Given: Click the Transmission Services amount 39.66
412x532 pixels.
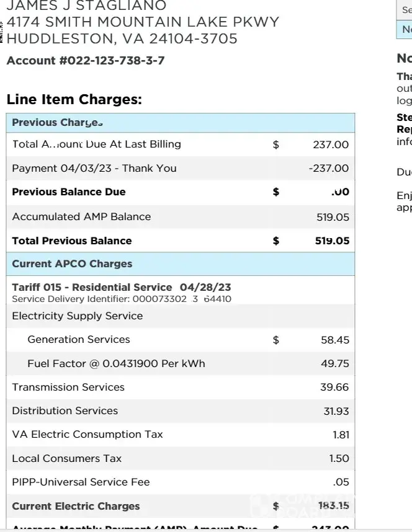Looking at the screenshot, I should 334,388.
